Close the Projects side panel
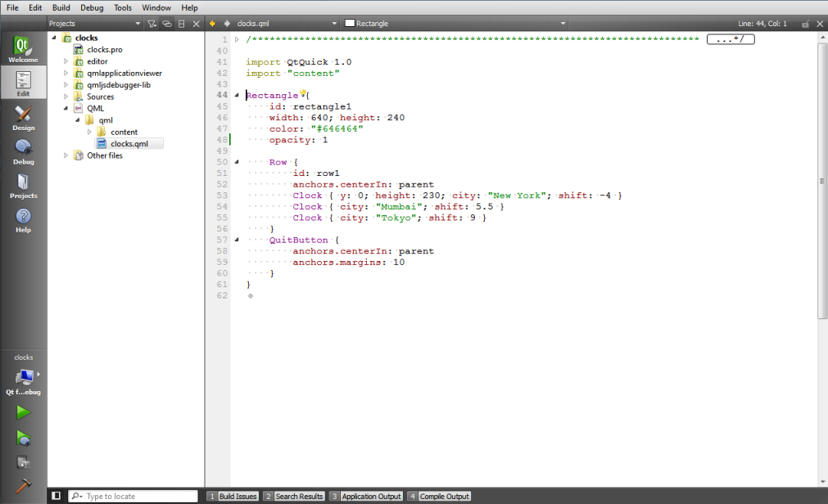 tap(196, 23)
